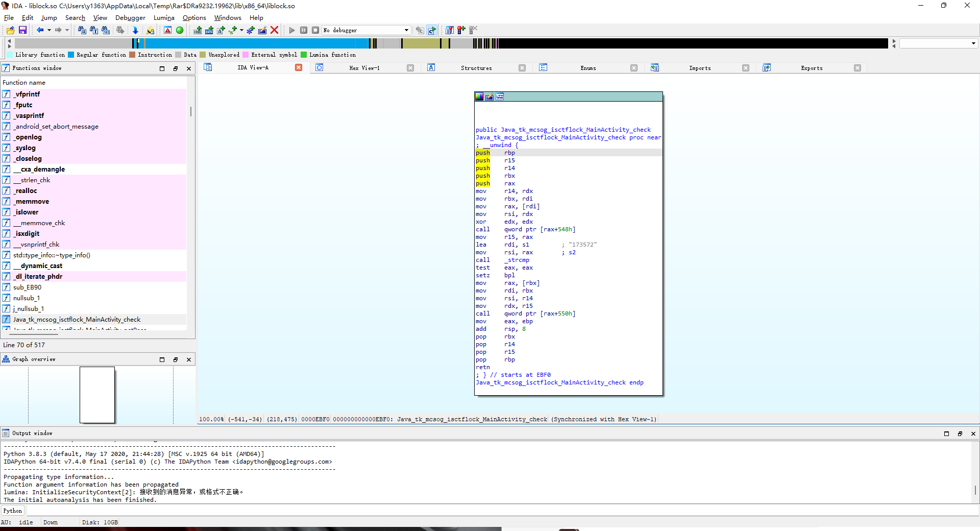The image size is (980, 531).
Task: Click the Jump back blue arrow
Action: (40, 30)
